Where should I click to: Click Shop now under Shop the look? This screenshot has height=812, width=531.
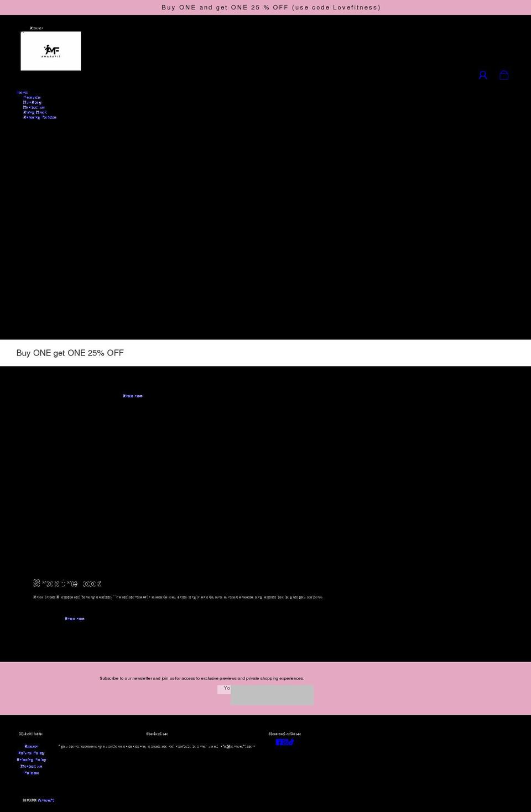74,619
